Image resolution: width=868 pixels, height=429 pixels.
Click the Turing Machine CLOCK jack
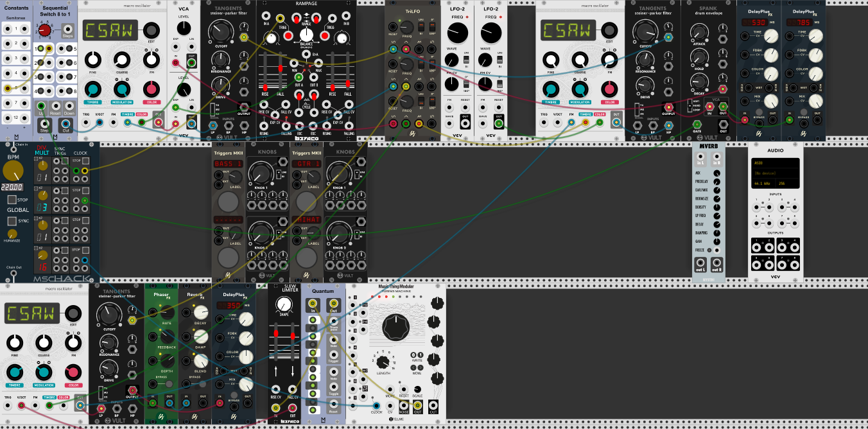coord(376,406)
